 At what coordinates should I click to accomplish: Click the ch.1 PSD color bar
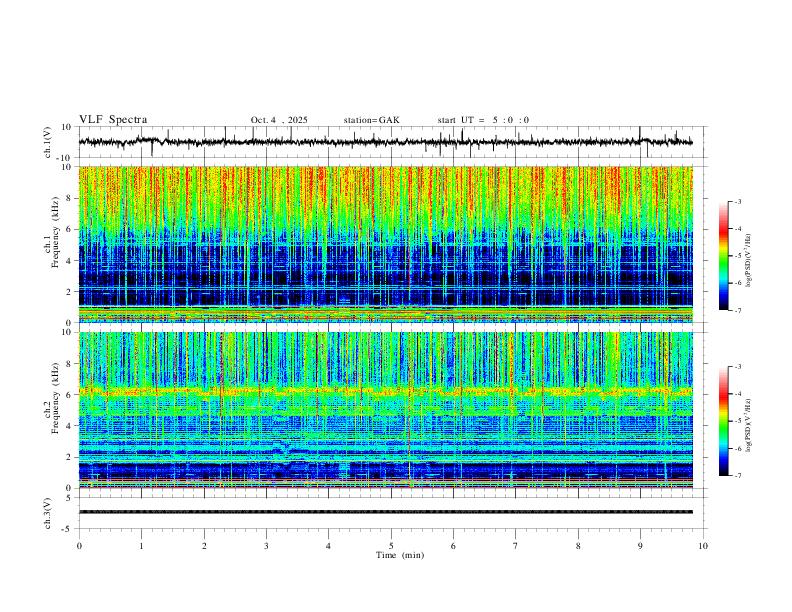point(723,256)
